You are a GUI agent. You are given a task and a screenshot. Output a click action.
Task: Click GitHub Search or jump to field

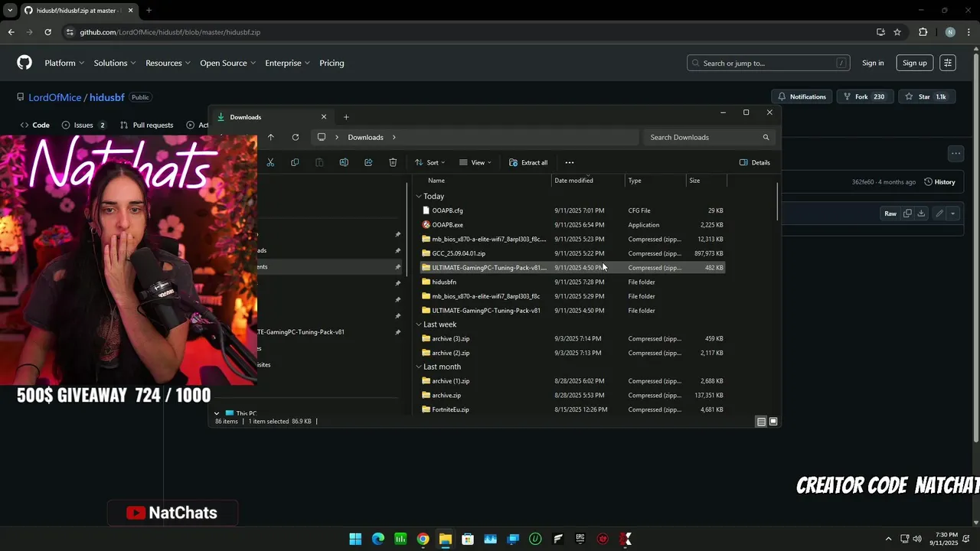(769, 63)
